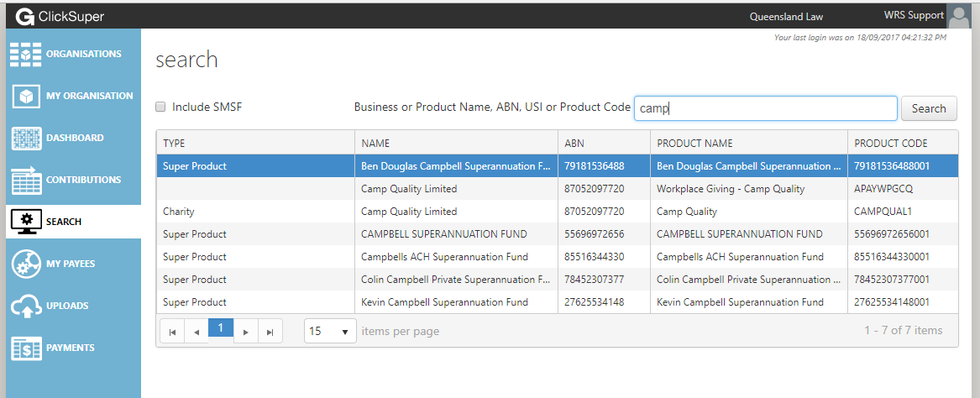Open the Uploads cloud icon
Viewport: 980px width, 398px height.
pos(26,306)
